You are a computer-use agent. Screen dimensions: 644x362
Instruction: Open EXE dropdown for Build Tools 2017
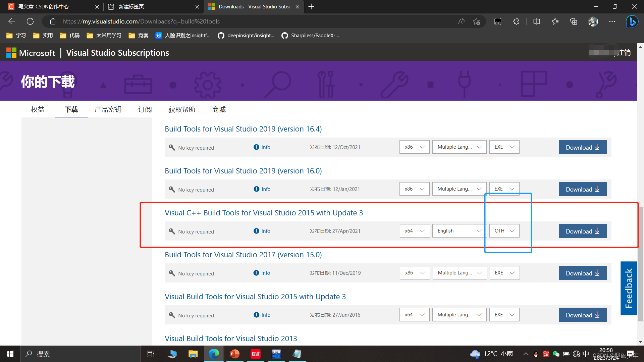click(x=504, y=273)
